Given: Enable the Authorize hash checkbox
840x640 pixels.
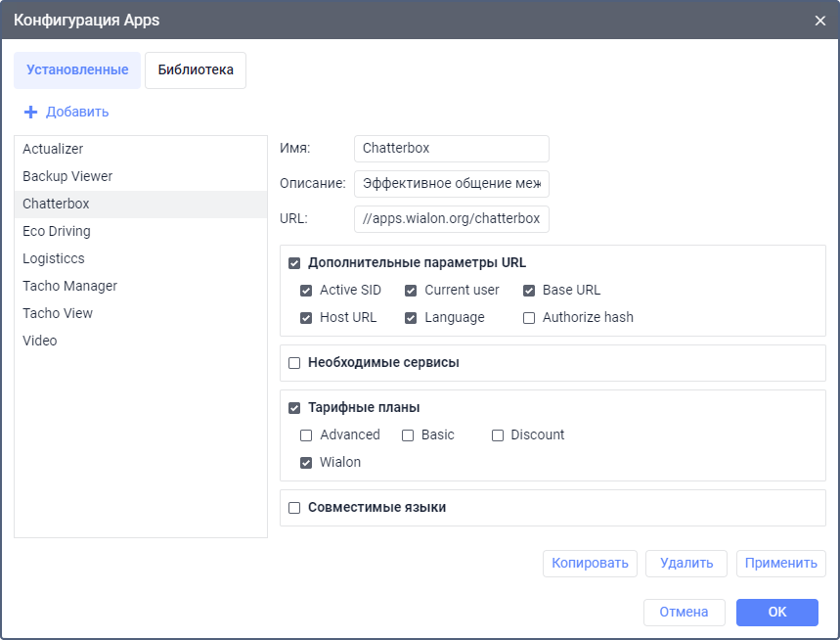Looking at the screenshot, I should pos(529,318).
